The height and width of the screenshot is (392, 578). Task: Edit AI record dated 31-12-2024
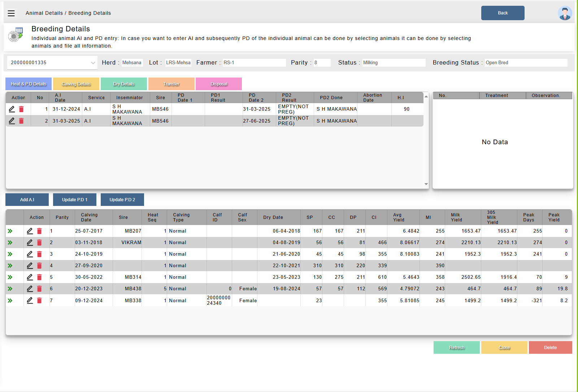point(12,109)
